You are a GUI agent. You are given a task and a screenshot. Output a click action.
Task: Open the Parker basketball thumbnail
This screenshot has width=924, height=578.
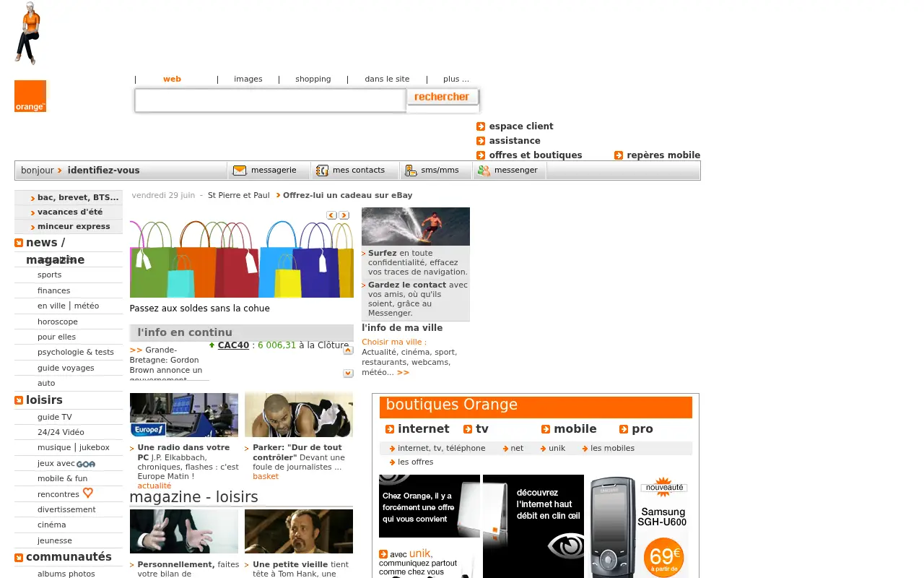tap(299, 415)
